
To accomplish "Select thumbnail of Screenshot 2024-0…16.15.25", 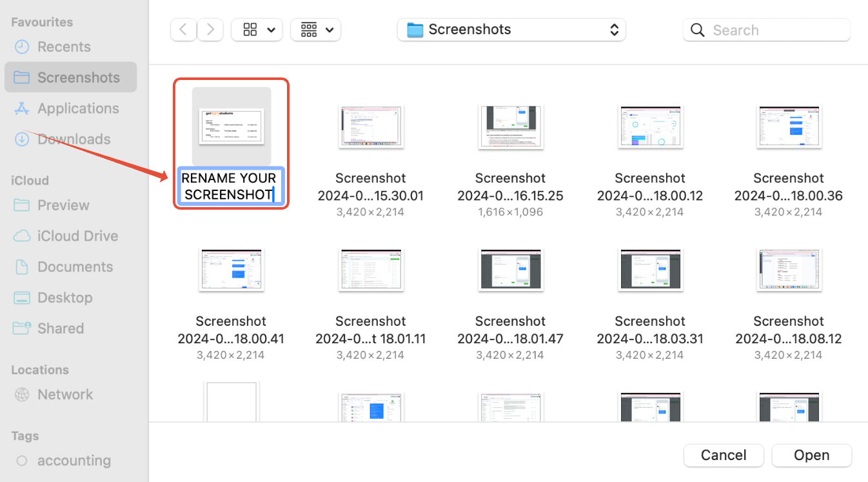I will (x=510, y=126).
